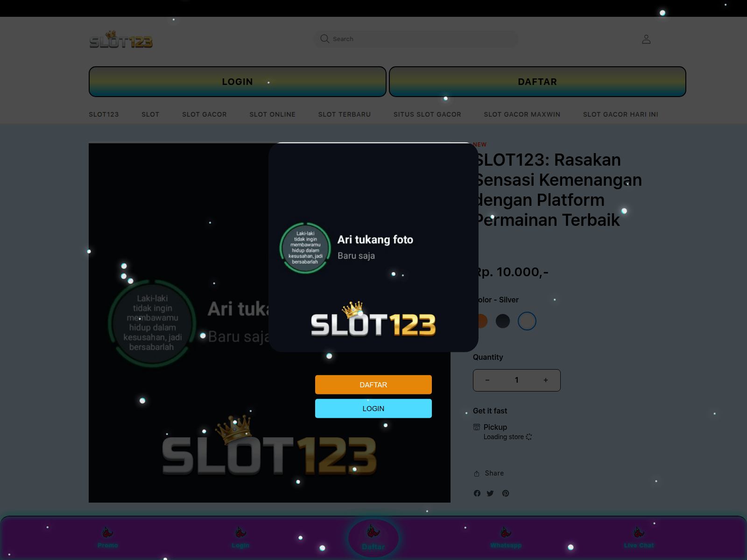Tap the Whatsapp chili icon in bottom bar
This screenshot has width=747, height=560.
point(506,531)
